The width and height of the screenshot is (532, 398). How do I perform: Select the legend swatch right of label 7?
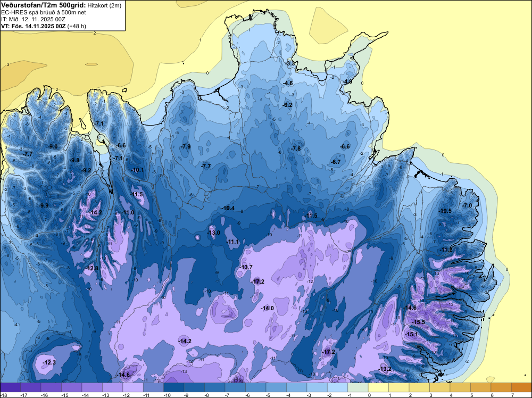point(521,387)
